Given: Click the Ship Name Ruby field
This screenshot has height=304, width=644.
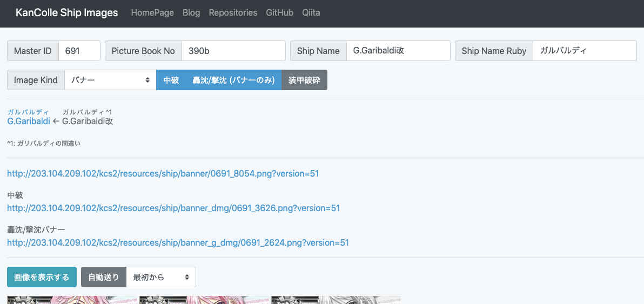Looking at the screenshot, I should (x=585, y=51).
